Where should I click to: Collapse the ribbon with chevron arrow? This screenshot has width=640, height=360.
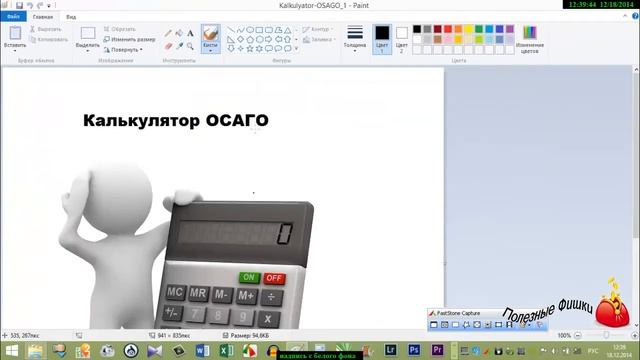(x=625, y=16)
